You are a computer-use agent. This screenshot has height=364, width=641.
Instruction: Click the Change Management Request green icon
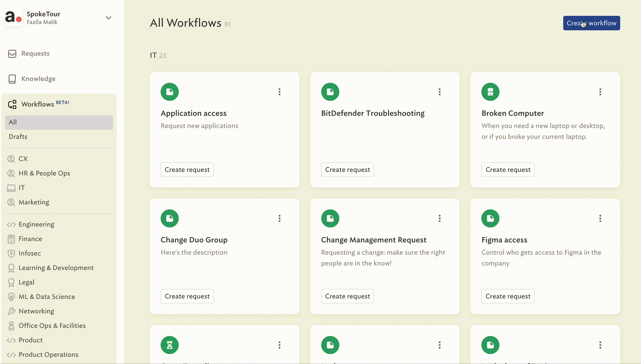330,218
